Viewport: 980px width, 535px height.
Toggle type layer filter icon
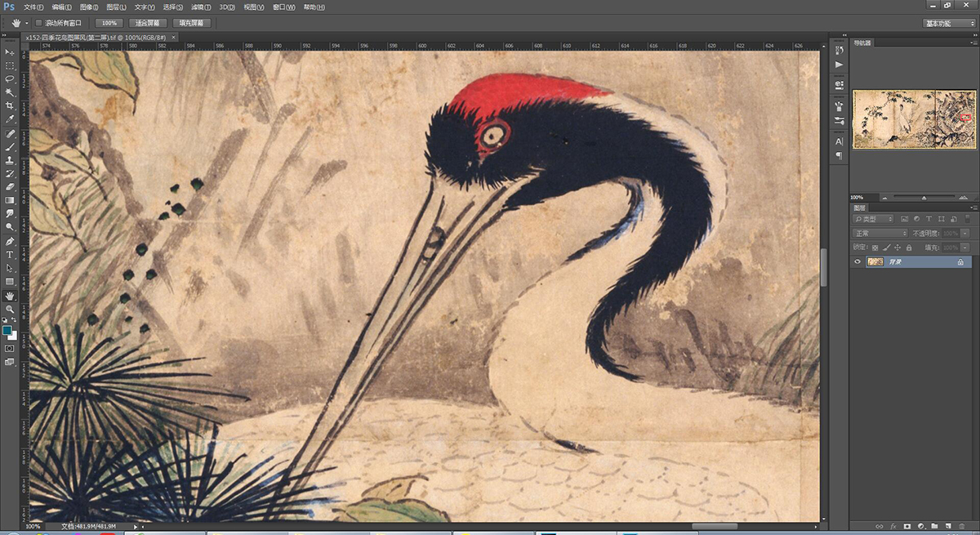click(929, 219)
